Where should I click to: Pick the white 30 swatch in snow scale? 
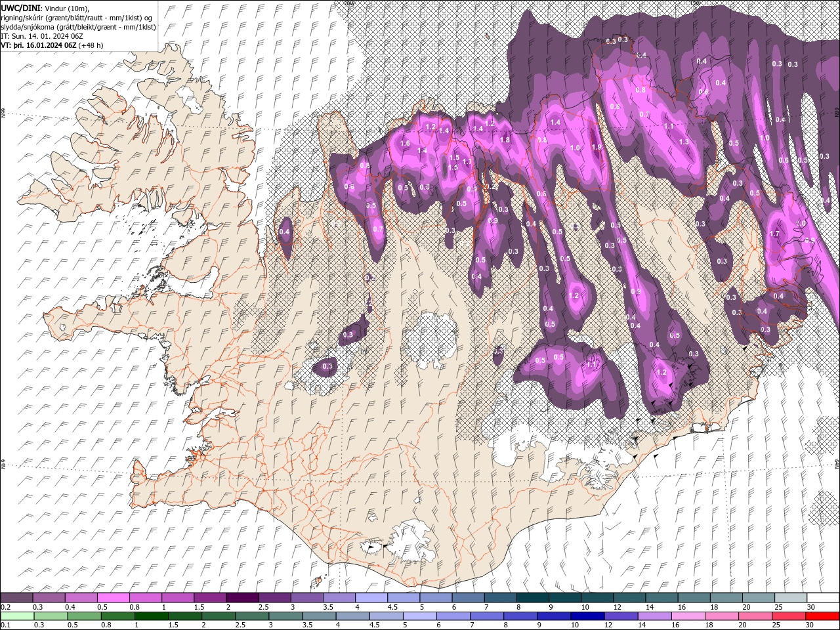coord(823,598)
